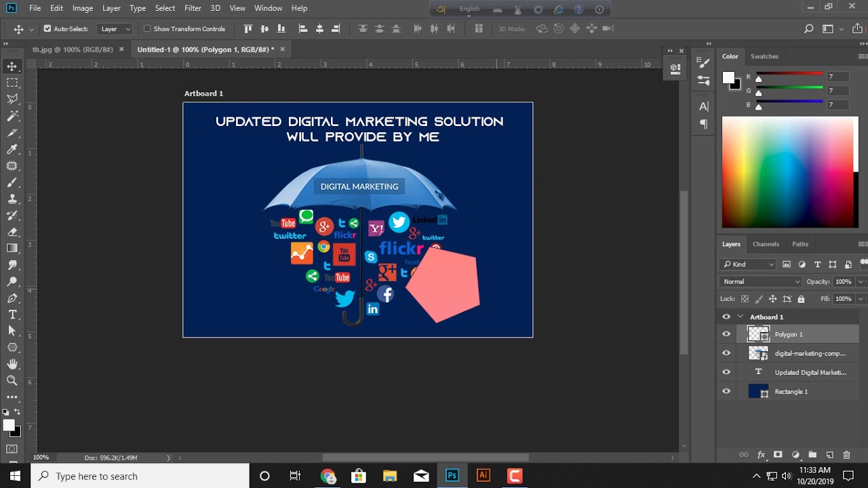Image resolution: width=868 pixels, height=488 pixels.
Task: Create a new group folder icon
Action: 812,455
